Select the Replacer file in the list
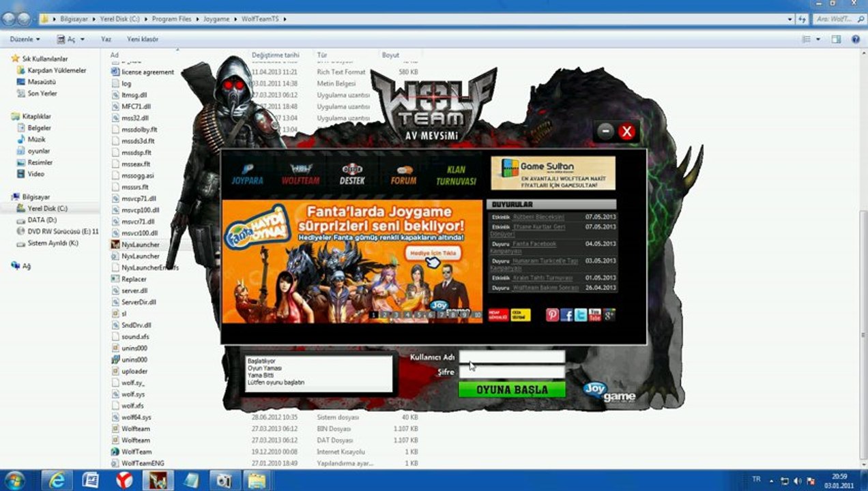This screenshot has width=868, height=491. coord(134,280)
